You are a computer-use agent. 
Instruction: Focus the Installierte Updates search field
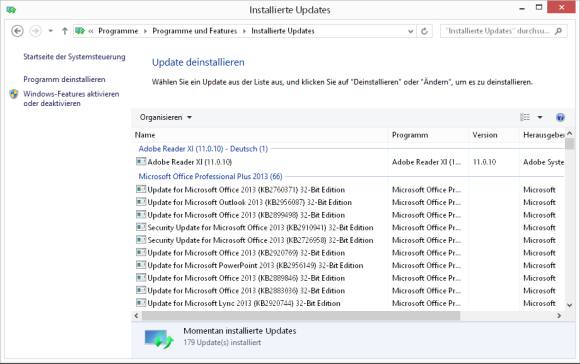pos(498,31)
